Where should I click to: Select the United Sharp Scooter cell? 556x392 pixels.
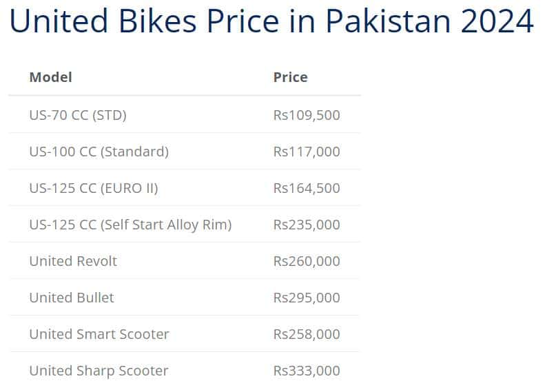99,371
